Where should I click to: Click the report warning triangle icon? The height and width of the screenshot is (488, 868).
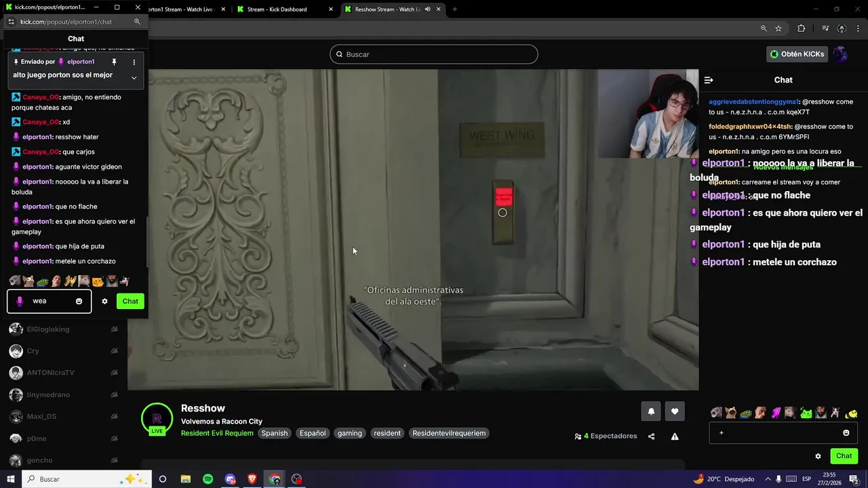tap(675, 436)
